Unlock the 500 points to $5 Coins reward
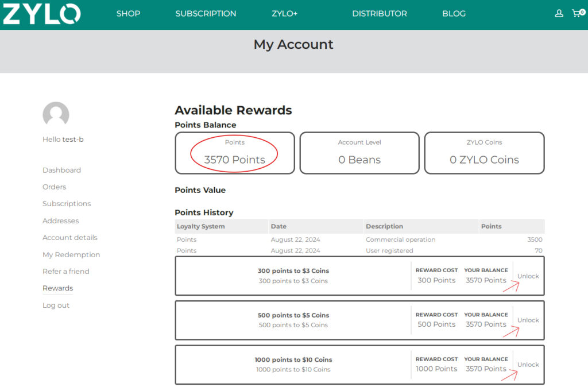588x387 pixels. click(x=528, y=320)
